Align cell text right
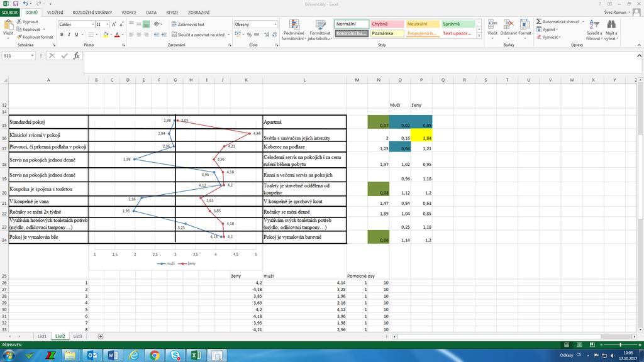The height and width of the screenshot is (362, 644). coord(146,35)
